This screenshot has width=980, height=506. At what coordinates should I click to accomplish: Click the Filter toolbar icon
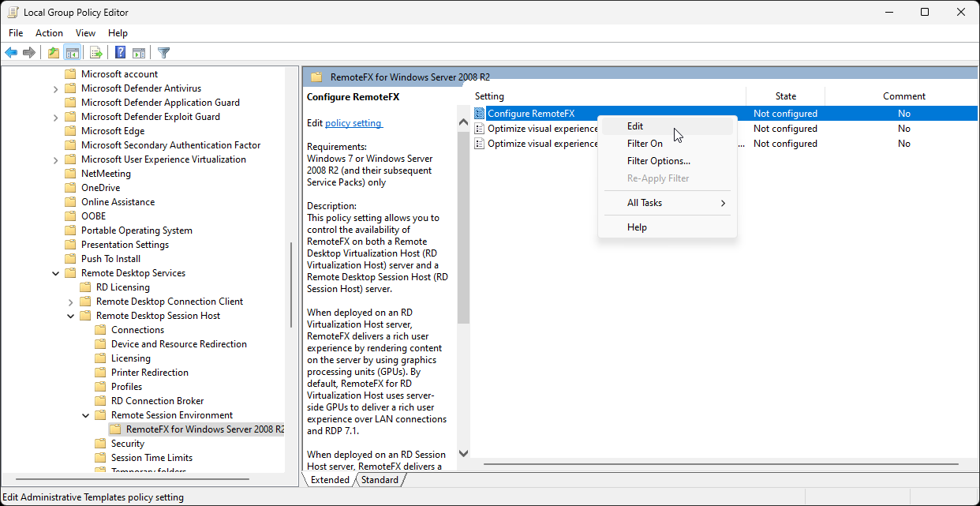coord(163,52)
